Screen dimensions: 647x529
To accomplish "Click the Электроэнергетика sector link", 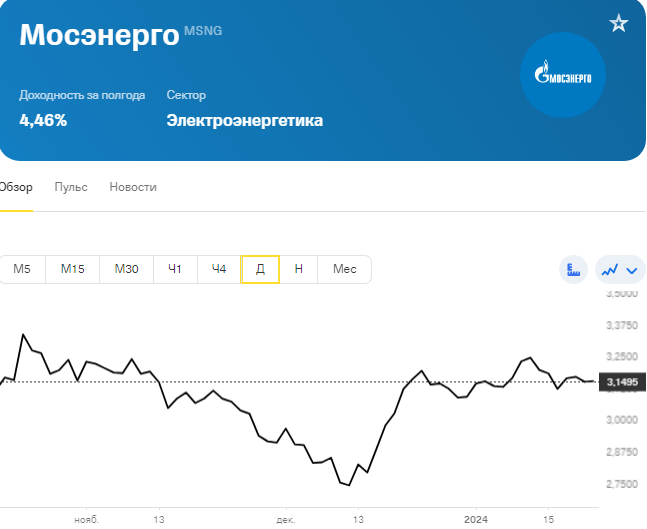I will tap(245, 120).
